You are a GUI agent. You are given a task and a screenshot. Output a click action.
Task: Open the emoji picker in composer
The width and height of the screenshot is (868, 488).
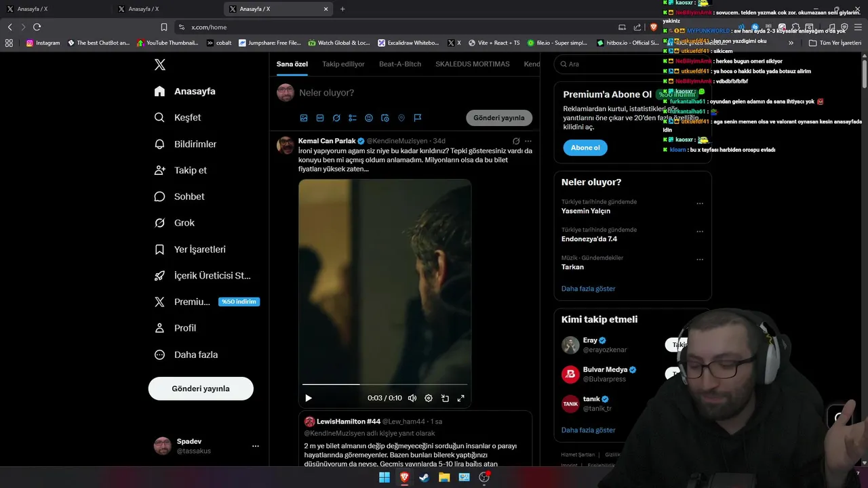pyautogui.click(x=369, y=118)
